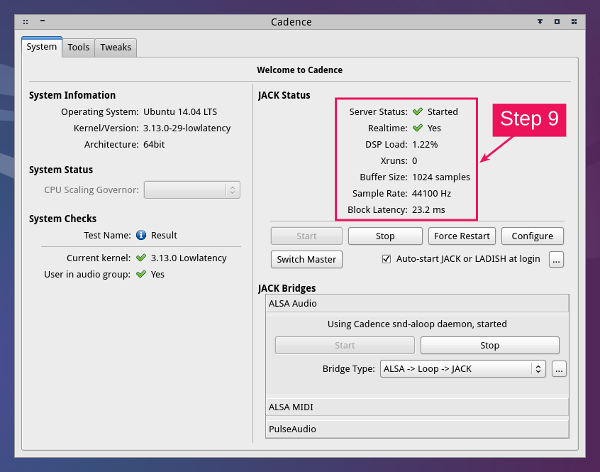Open bridge type options ellipsis button
Image resolution: width=600 pixels, height=472 pixels.
pyautogui.click(x=559, y=369)
